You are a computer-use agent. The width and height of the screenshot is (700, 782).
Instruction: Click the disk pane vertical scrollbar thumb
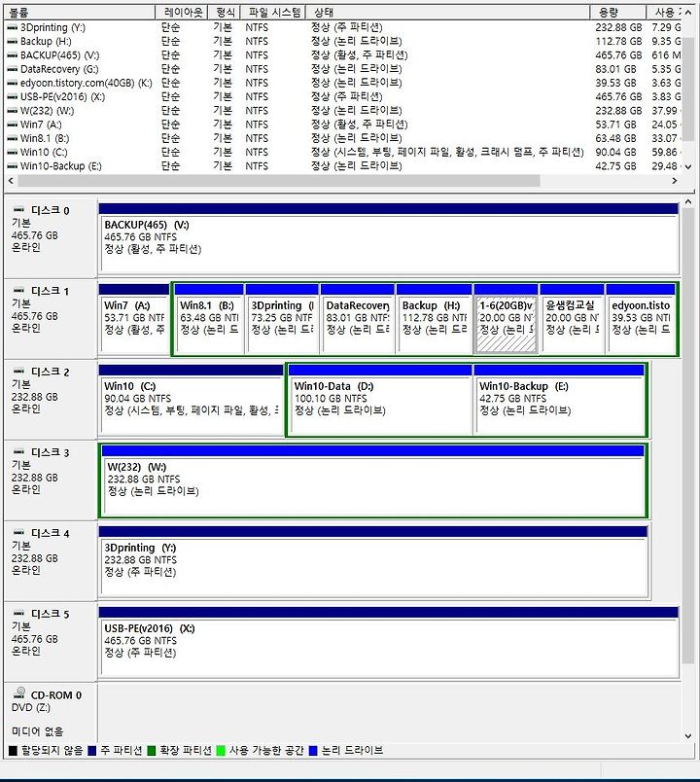(688, 437)
